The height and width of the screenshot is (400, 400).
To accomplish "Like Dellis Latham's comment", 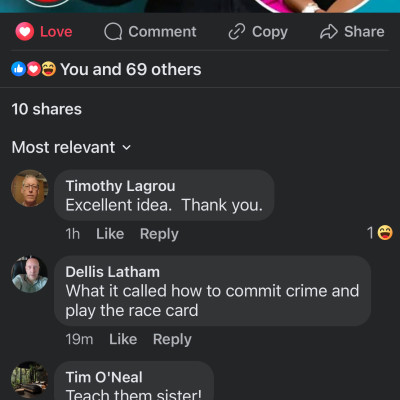I will pos(123,339).
